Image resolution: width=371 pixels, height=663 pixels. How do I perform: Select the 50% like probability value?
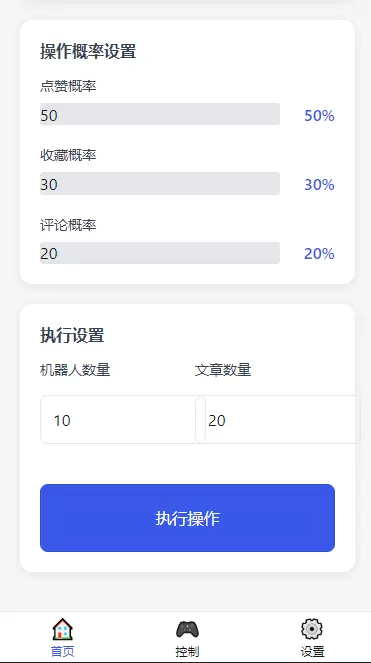tap(319, 115)
